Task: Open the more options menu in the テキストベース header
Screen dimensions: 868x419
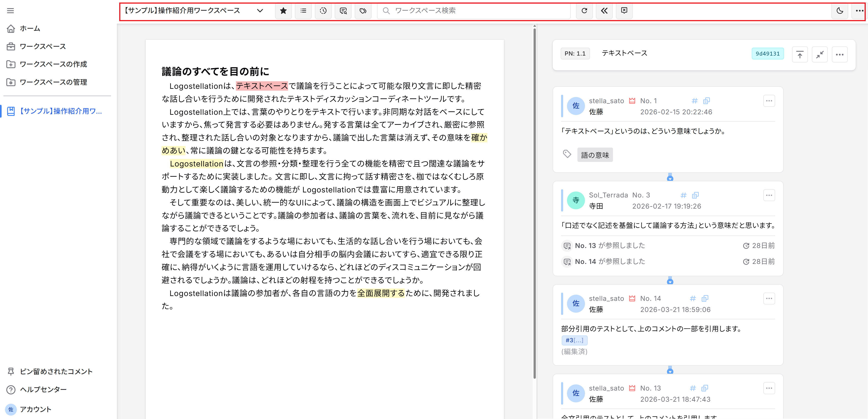Action: [x=839, y=54]
